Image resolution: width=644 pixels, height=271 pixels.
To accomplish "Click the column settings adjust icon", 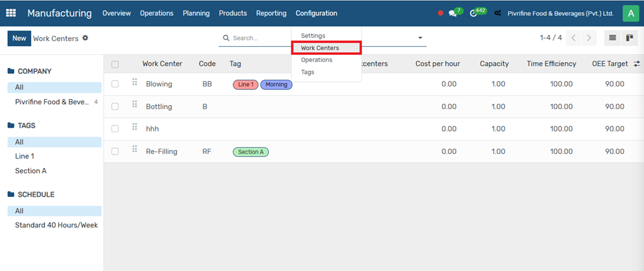I will (x=637, y=64).
